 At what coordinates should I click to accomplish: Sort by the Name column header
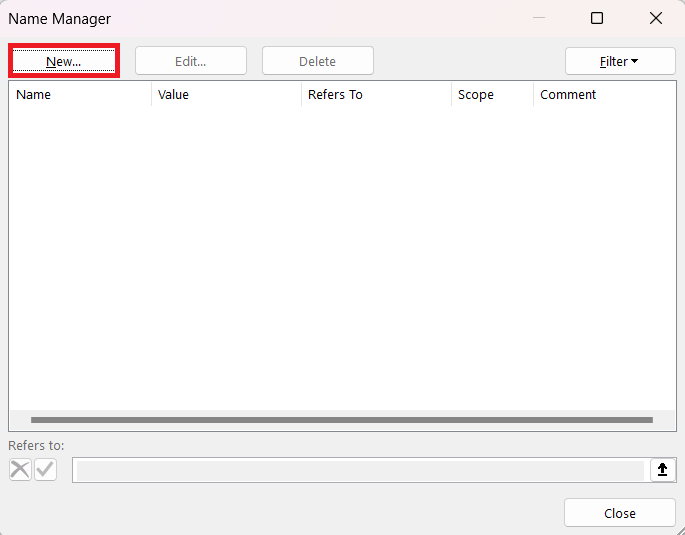click(x=80, y=94)
